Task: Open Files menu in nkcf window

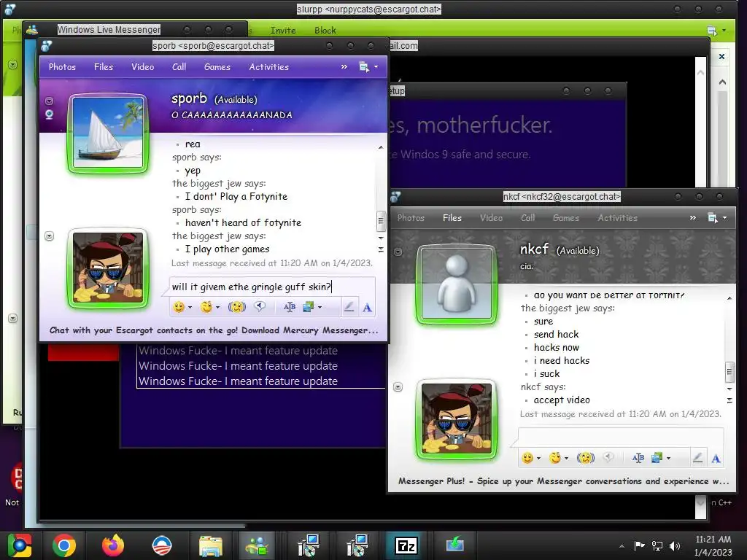Action: coord(452,218)
